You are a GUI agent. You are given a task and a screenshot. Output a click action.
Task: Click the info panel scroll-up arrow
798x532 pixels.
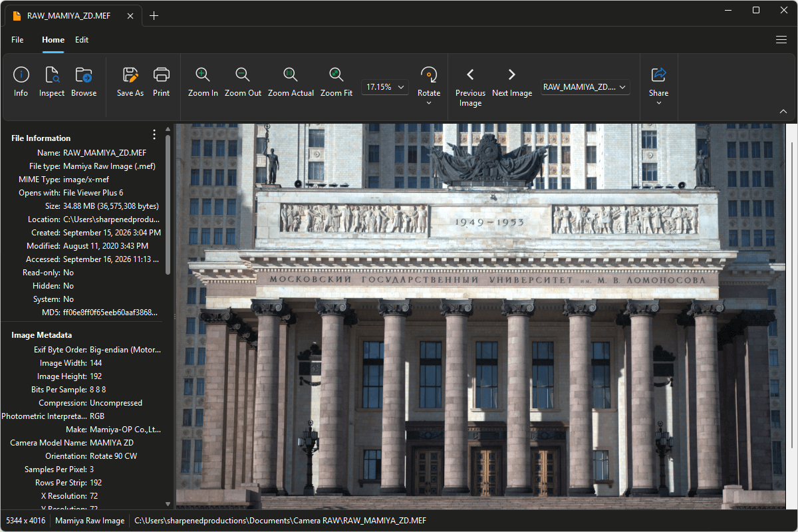[x=168, y=128]
